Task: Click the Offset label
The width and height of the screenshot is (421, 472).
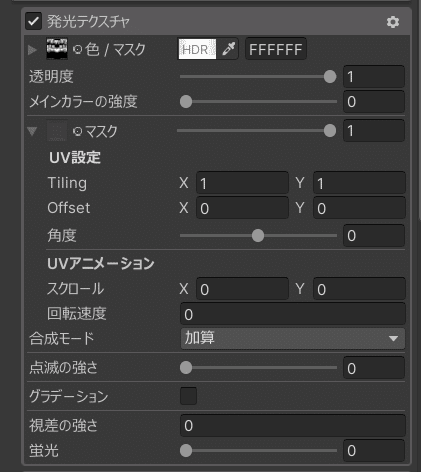Action: pyautogui.click(x=69, y=208)
